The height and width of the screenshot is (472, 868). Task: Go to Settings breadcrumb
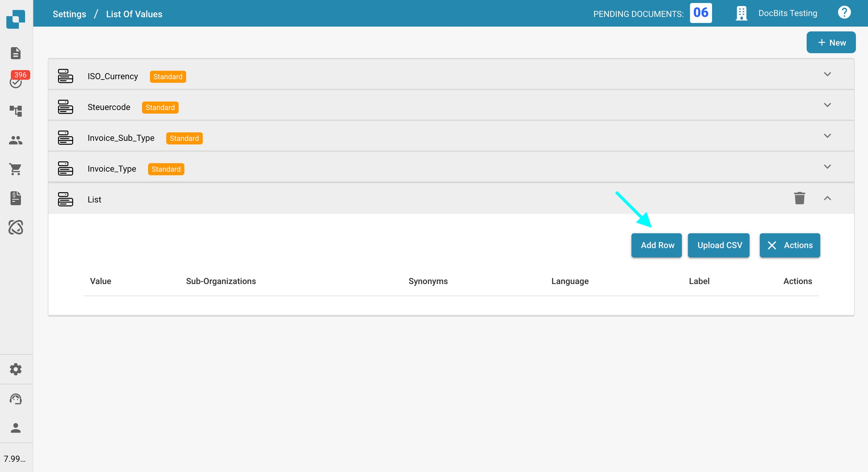69,14
